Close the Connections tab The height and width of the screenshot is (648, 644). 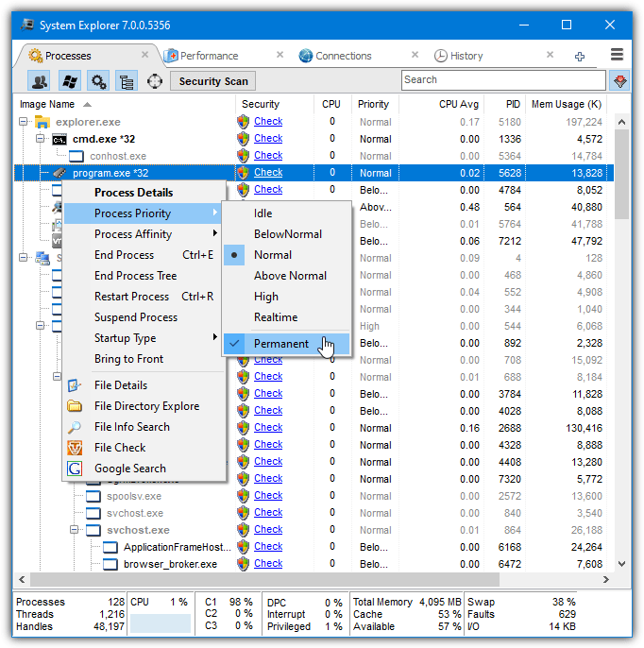[x=415, y=55]
